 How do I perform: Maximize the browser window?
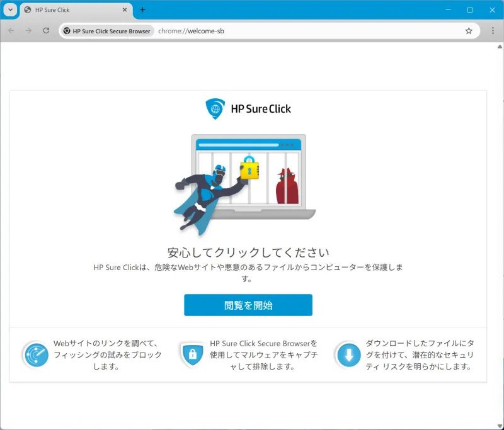click(x=470, y=10)
